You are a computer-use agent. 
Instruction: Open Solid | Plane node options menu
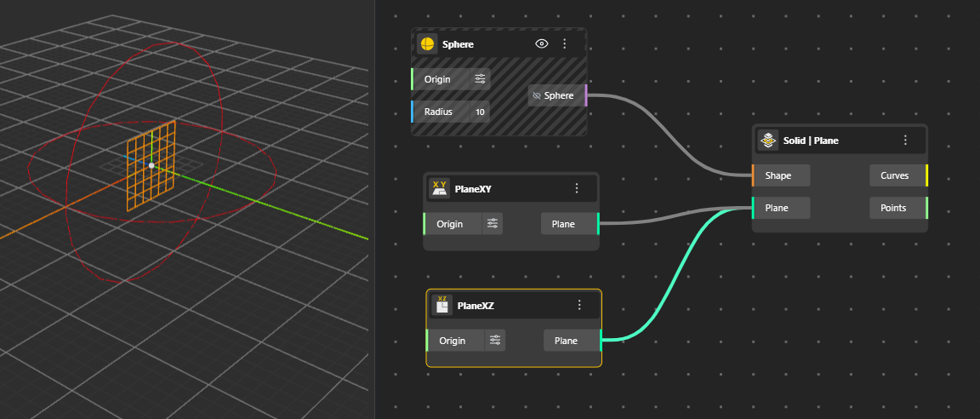905,140
